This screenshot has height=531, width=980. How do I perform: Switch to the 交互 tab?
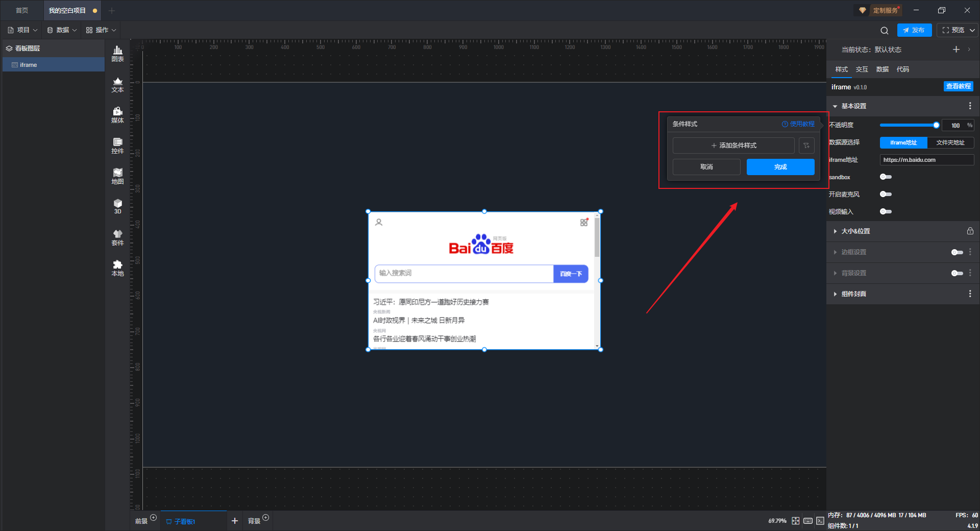[x=862, y=69]
